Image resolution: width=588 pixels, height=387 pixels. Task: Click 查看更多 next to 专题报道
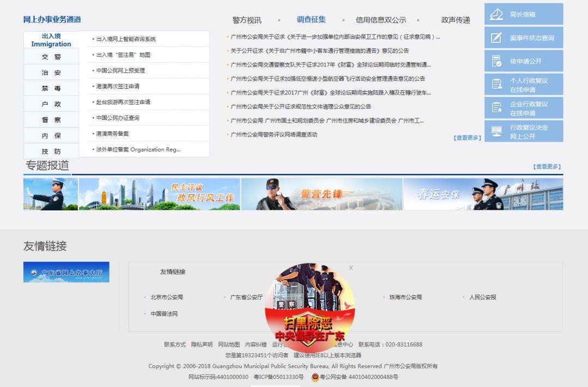pos(547,167)
